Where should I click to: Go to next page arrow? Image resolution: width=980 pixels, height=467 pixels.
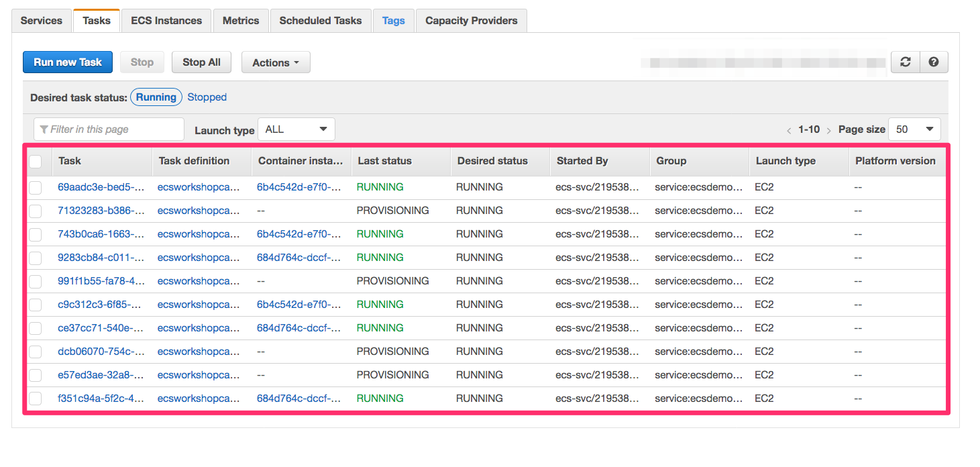pyautogui.click(x=829, y=130)
